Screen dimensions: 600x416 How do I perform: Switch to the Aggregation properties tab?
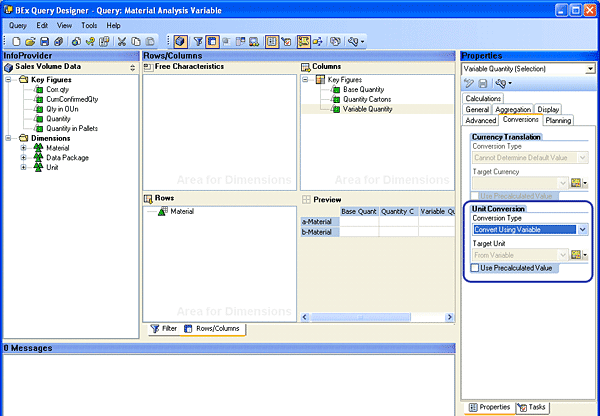pyautogui.click(x=513, y=109)
